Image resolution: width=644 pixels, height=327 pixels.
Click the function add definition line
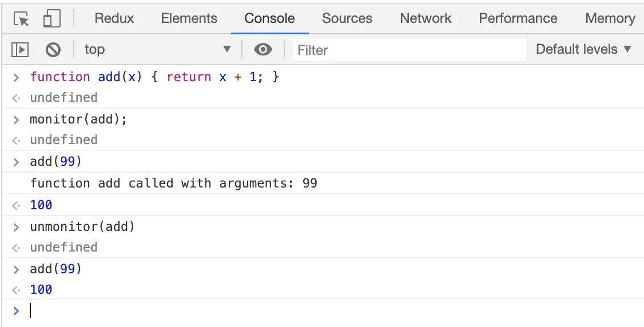[154, 77]
